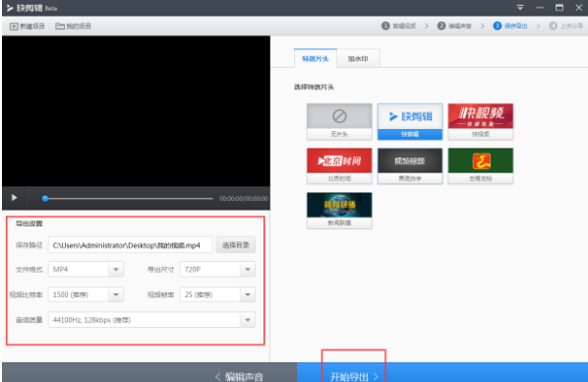
Task: Play the video preview
Action: [14, 198]
